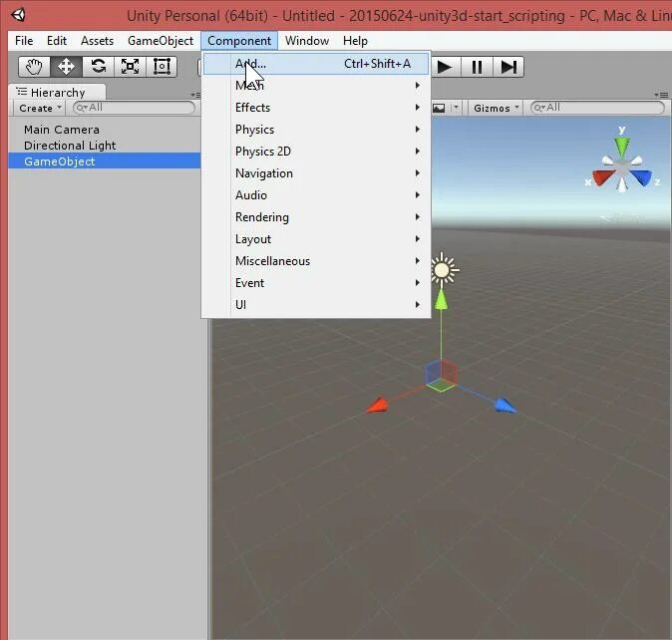This screenshot has width=672, height=640.
Task: Select the Rect Transform tool
Action: [162, 67]
